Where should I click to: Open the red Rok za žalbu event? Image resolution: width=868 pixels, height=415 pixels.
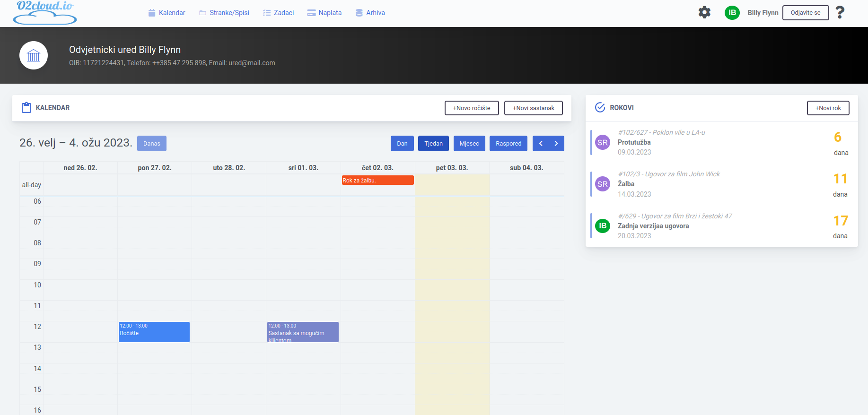coord(377,181)
